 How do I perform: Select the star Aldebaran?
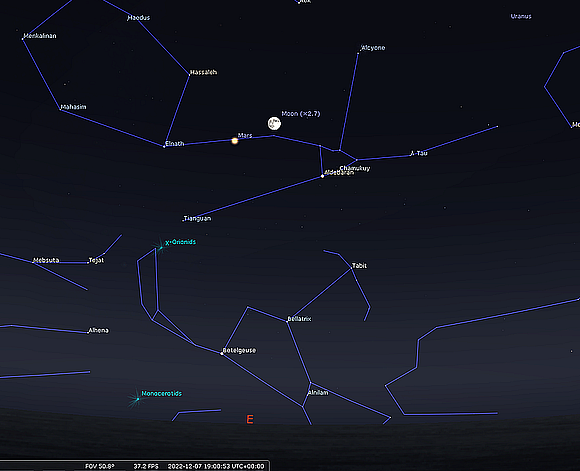tap(322, 176)
